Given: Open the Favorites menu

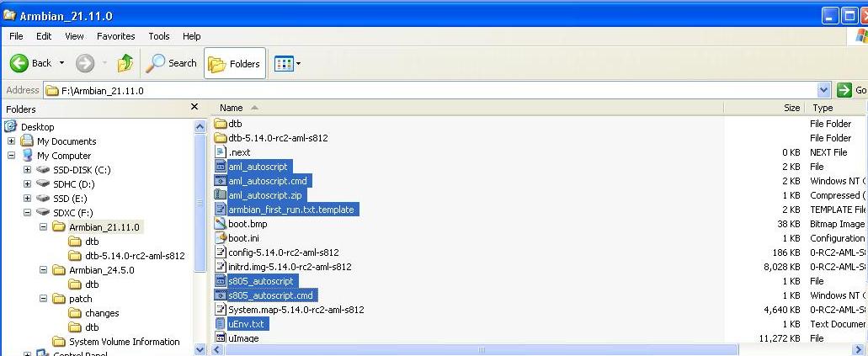Looking at the screenshot, I should tap(115, 36).
